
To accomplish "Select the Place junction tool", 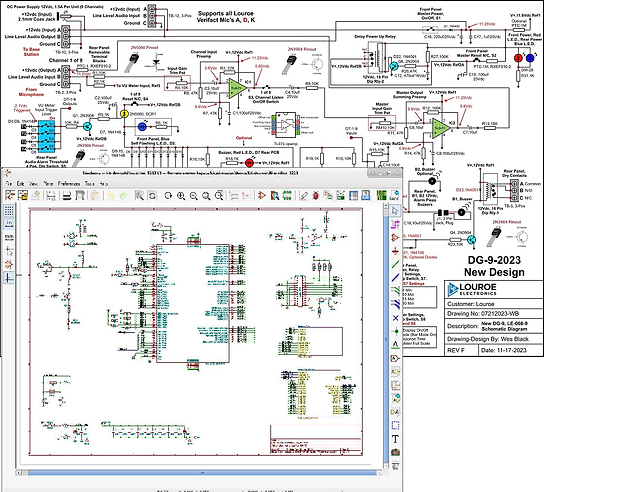I will tap(395, 331).
